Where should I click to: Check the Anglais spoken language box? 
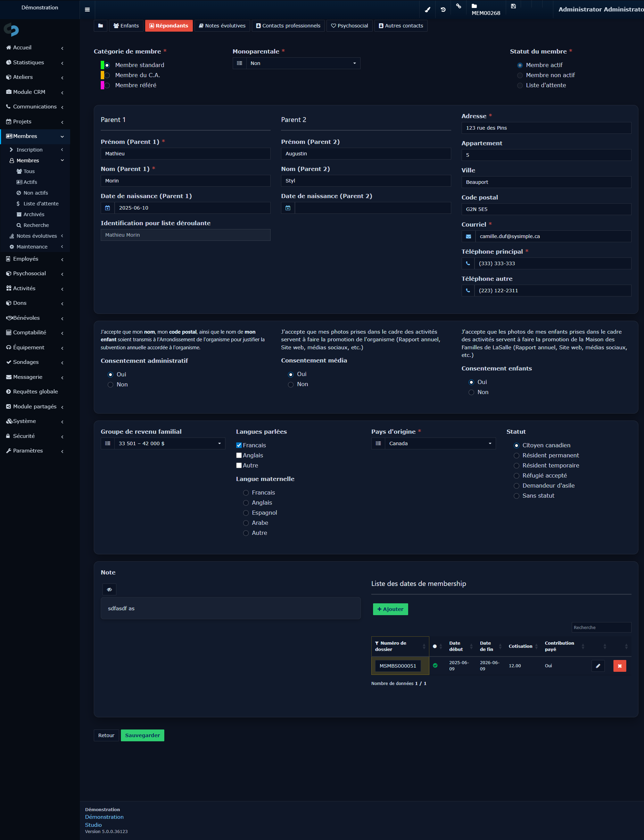239,455
